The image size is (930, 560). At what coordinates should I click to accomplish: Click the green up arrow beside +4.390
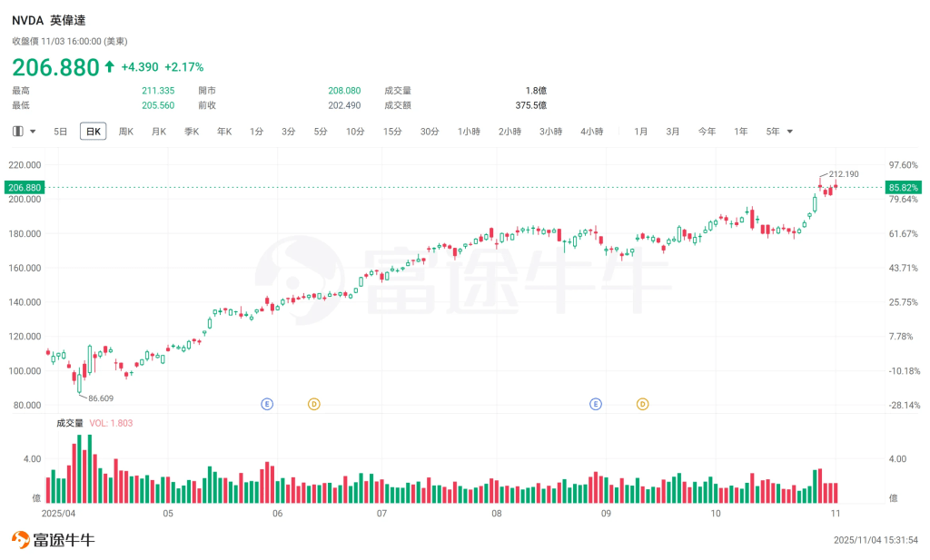pyautogui.click(x=107, y=66)
